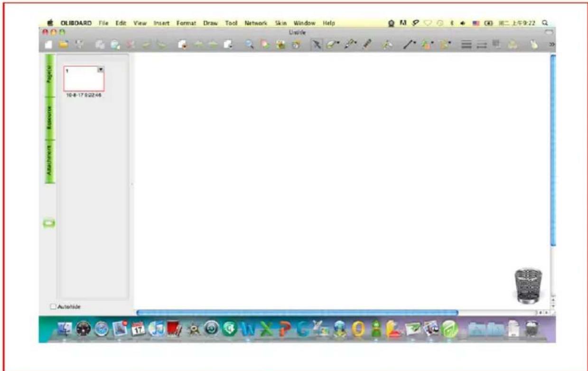Click the new blank file toolbar icon

point(47,44)
